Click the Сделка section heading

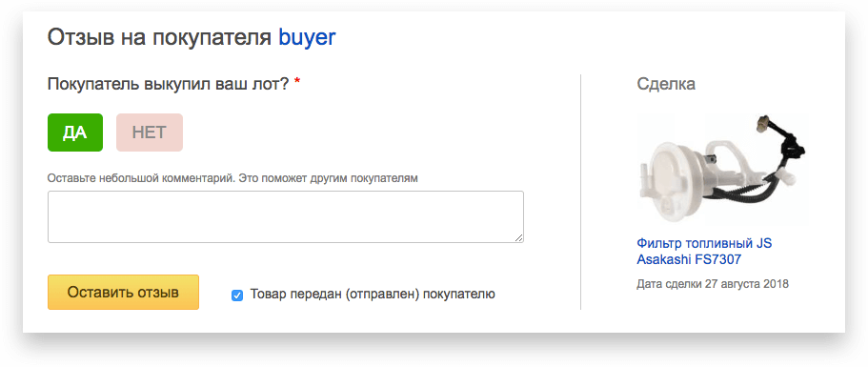(666, 84)
